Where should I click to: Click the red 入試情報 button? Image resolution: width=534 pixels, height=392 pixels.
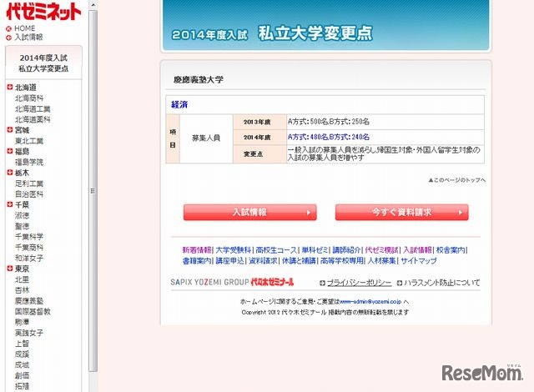pyautogui.click(x=250, y=213)
